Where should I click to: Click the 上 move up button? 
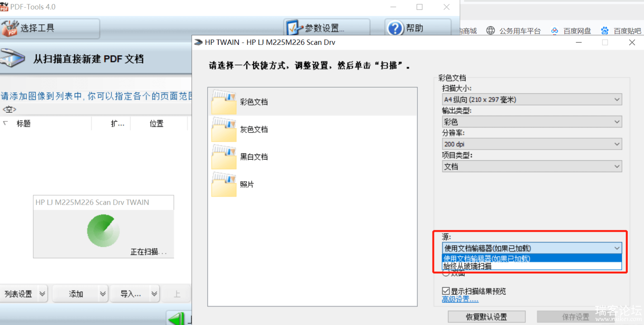[177, 294]
